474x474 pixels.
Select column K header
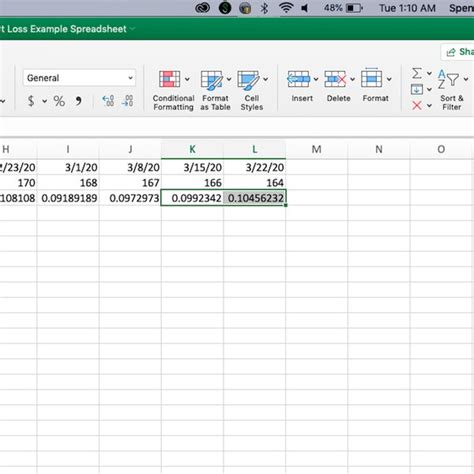click(x=192, y=149)
